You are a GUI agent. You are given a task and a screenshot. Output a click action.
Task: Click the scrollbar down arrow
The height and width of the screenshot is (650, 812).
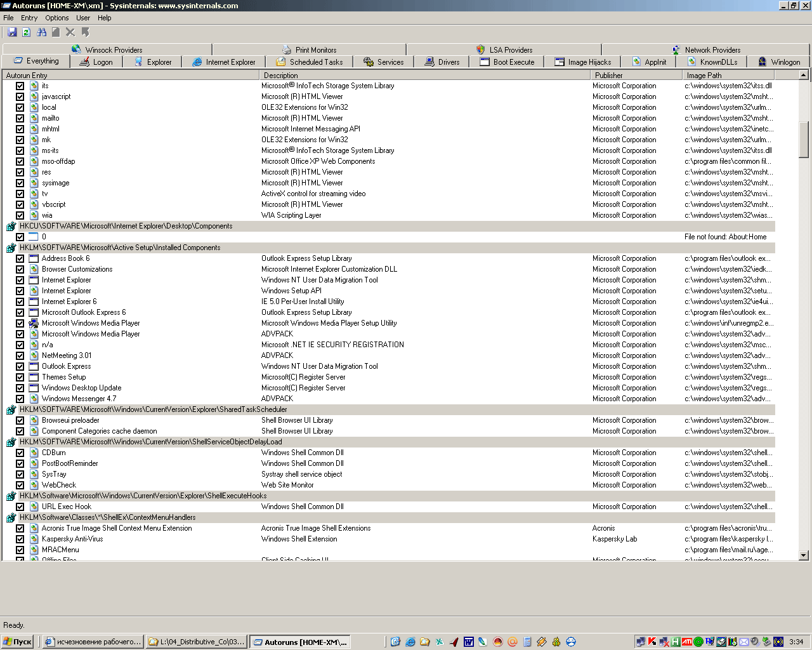(804, 555)
